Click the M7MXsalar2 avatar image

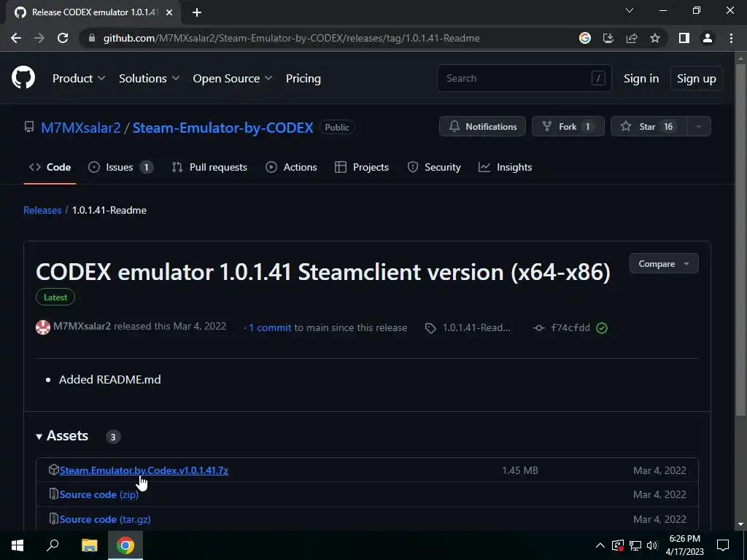[43, 327]
